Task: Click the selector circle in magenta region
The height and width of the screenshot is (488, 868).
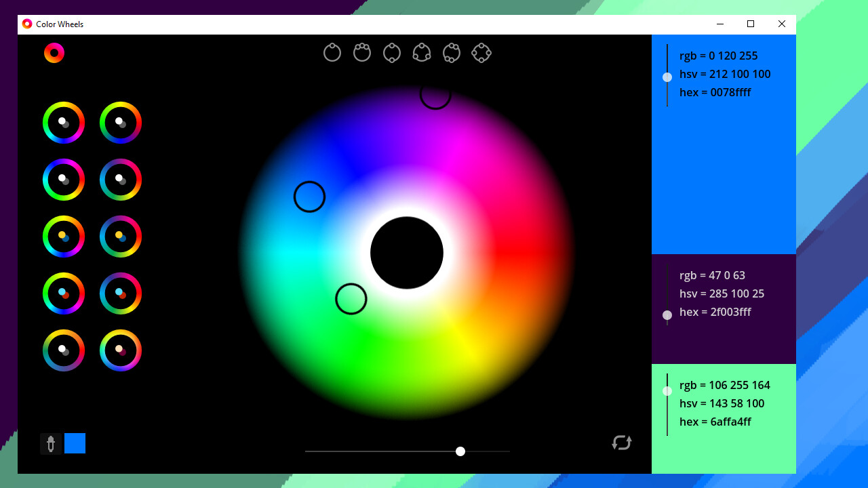Action: click(x=435, y=98)
